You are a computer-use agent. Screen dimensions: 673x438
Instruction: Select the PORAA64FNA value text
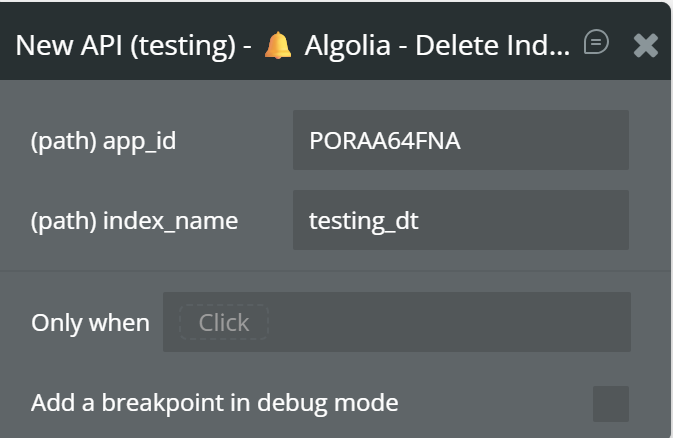[385, 141]
